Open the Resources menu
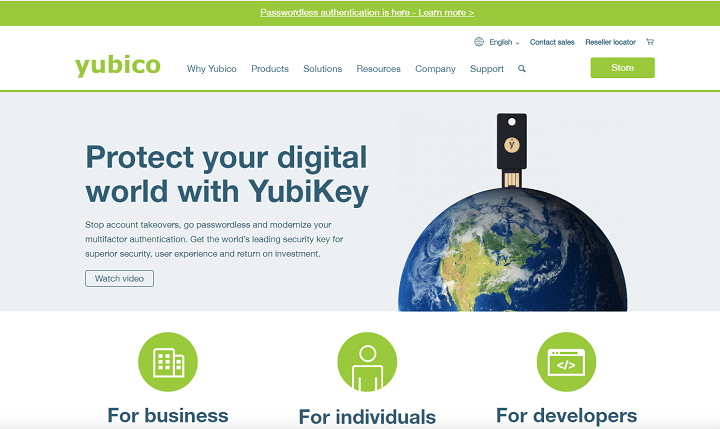720x429 pixels. (x=378, y=69)
